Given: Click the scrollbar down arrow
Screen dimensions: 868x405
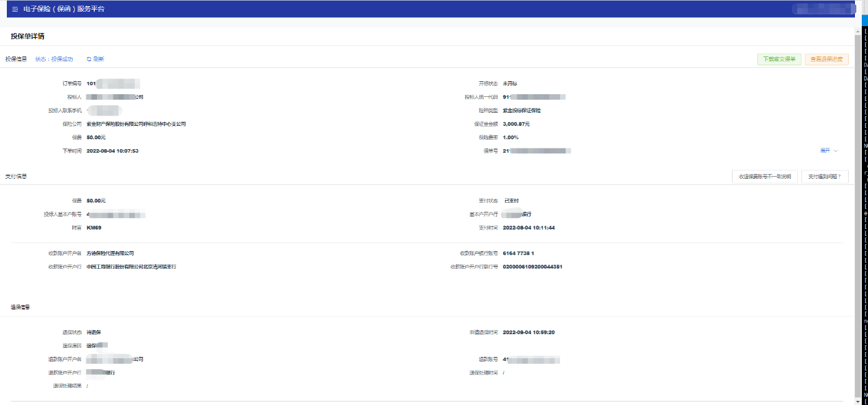Looking at the screenshot, I should (857, 401).
